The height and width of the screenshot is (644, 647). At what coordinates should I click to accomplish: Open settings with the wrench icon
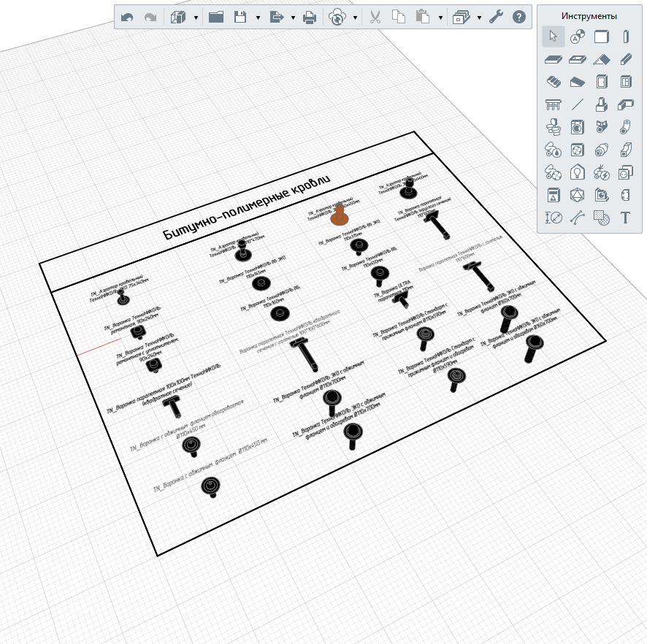click(496, 18)
